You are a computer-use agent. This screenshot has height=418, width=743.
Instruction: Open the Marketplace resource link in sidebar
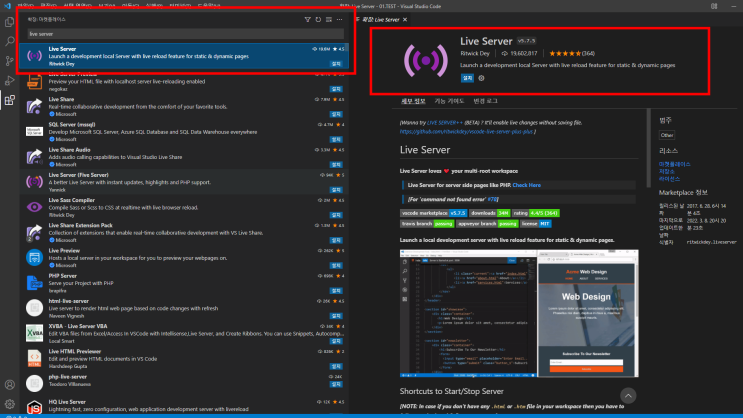point(674,164)
